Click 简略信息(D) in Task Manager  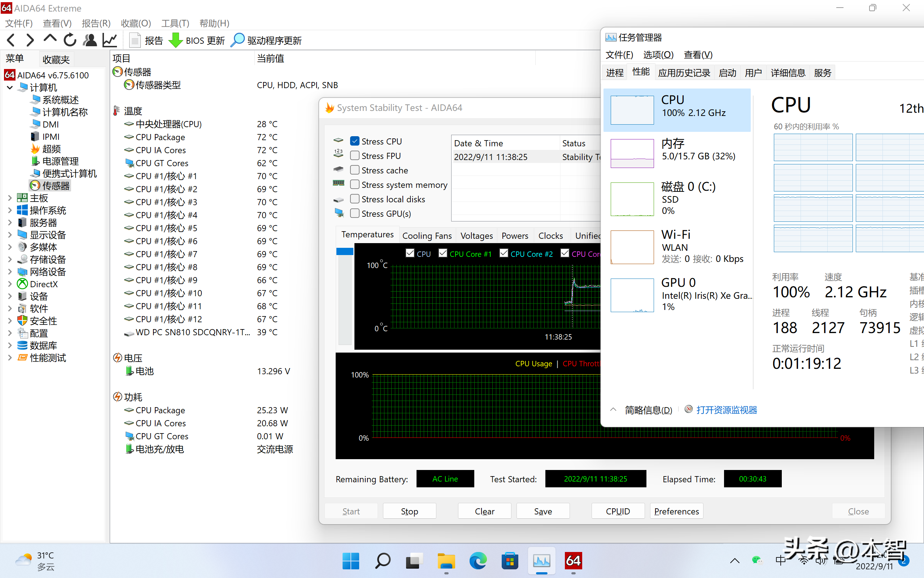click(648, 410)
